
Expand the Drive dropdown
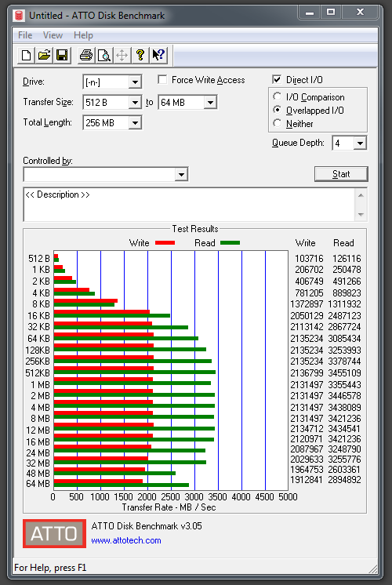[x=135, y=82]
